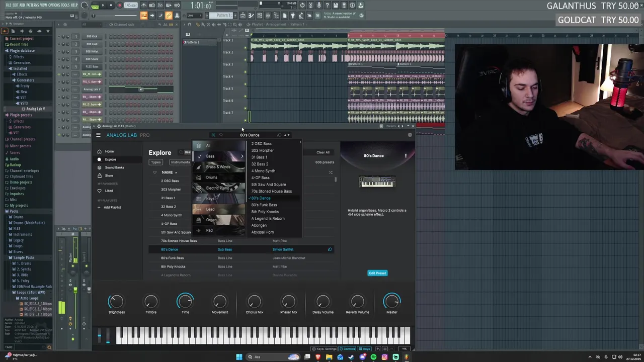Select next preset with down arrow

288,135
